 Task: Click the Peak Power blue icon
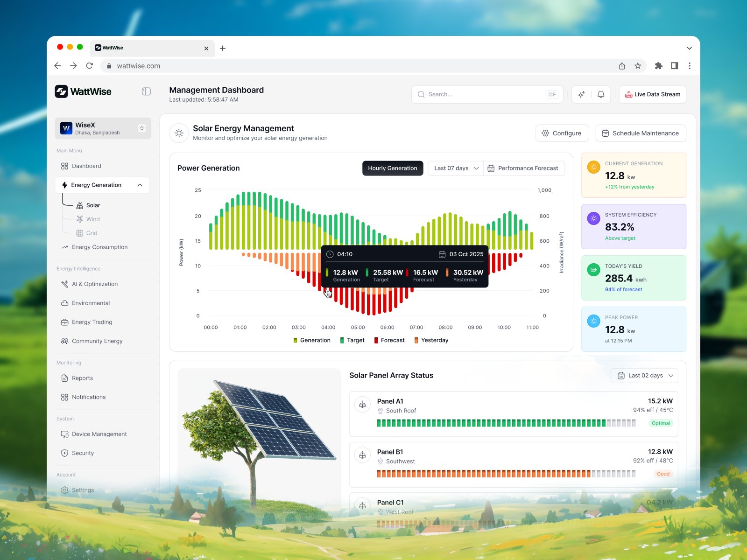(593, 321)
